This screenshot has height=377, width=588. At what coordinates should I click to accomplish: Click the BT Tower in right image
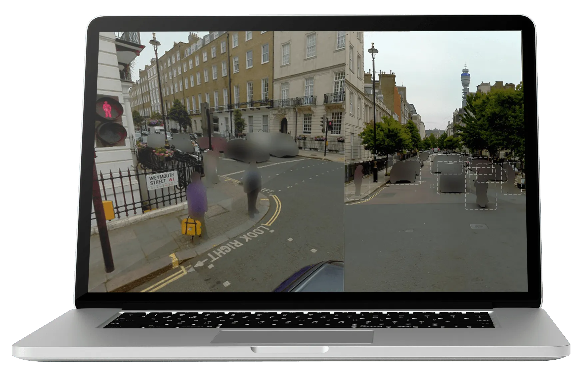click(x=465, y=80)
